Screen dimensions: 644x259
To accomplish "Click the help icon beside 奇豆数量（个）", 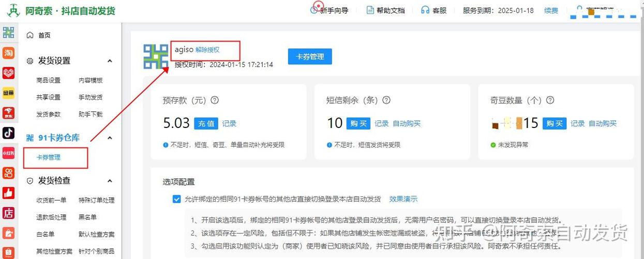I will pos(550,100).
